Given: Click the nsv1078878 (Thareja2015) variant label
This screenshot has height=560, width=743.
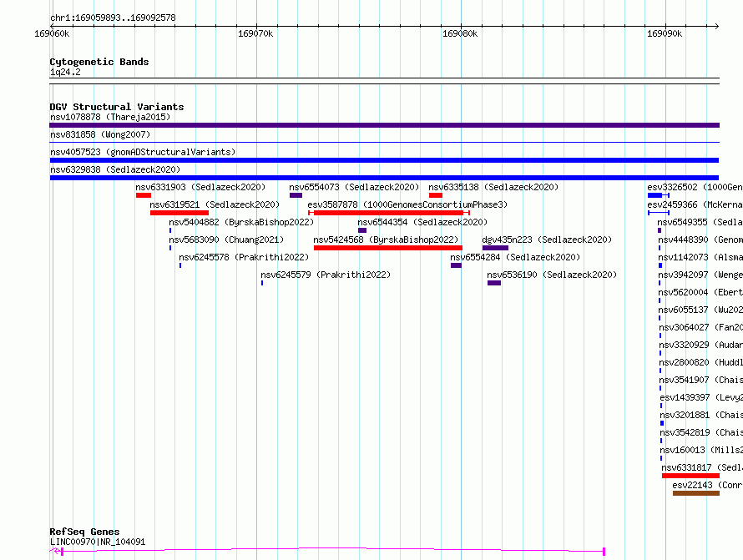Looking at the screenshot, I should pos(110,117).
